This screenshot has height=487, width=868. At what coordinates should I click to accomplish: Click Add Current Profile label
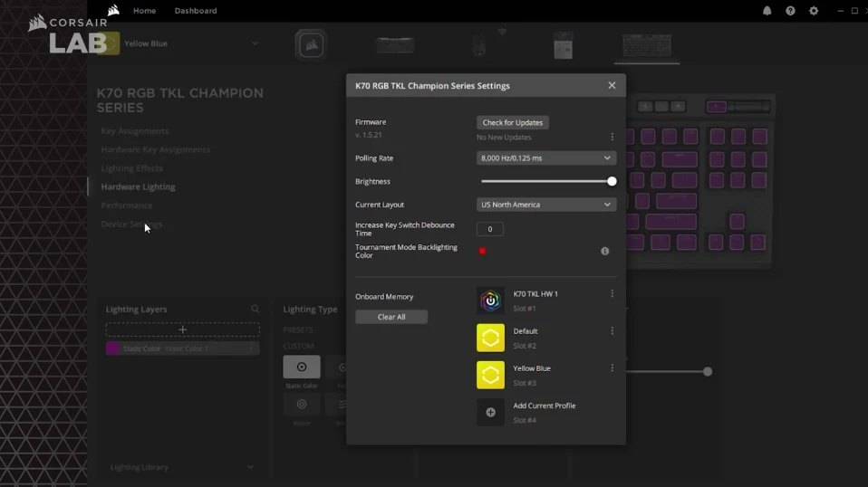tap(545, 406)
